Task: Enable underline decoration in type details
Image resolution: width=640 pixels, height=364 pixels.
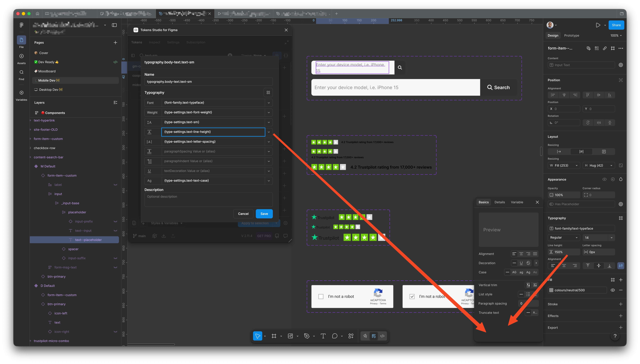Action: (521, 263)
